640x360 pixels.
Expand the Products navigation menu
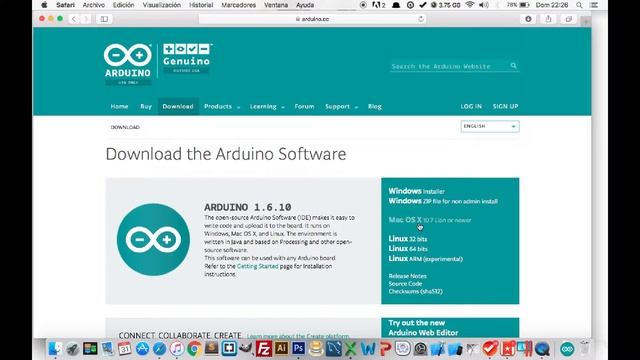[222, 107]
